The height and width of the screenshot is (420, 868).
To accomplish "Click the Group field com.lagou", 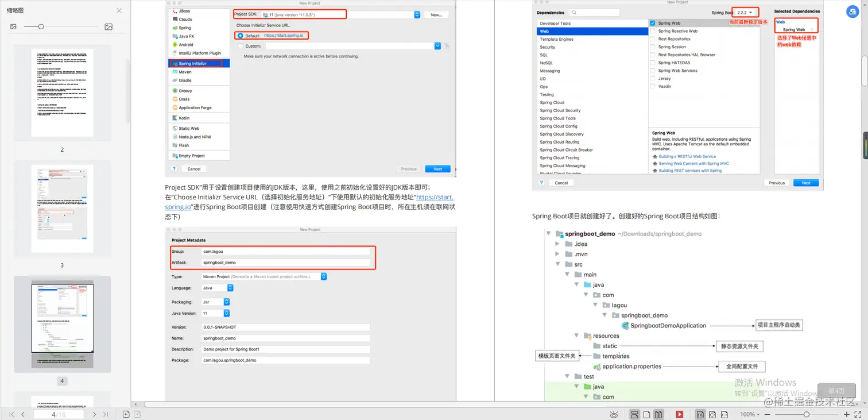I will pyautogui.click(x=286, y=252).
